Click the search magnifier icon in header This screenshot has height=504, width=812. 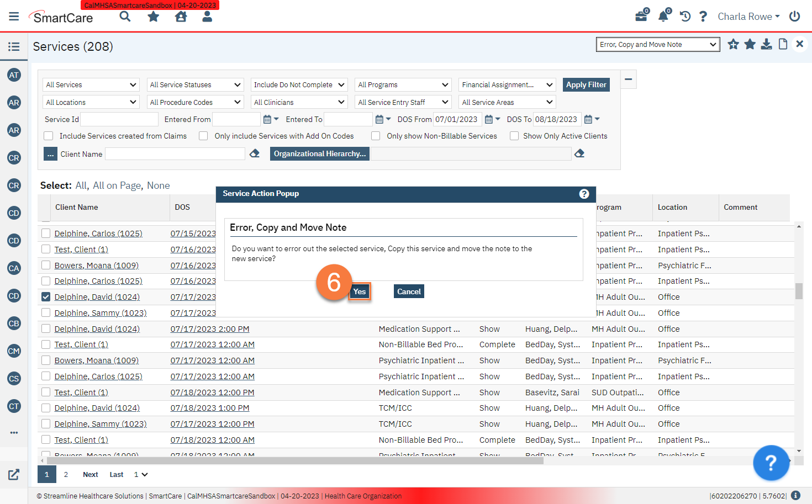coord(125,17)
